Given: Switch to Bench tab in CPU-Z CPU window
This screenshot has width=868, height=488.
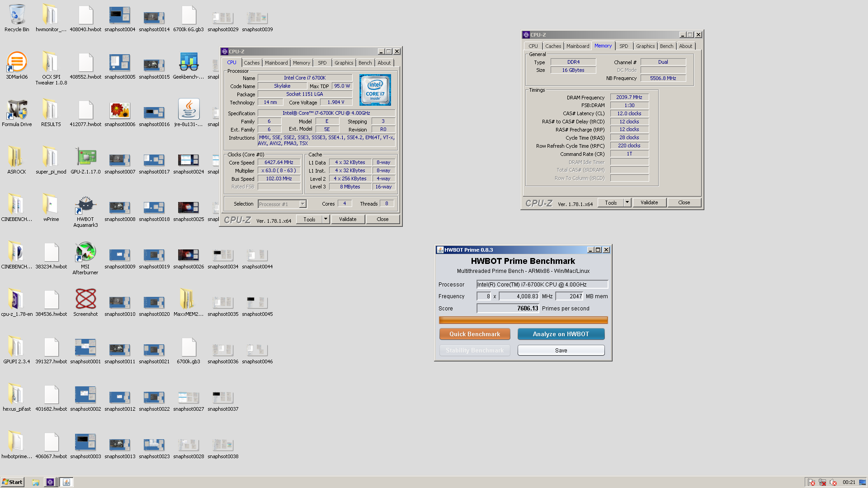Looking at the screenshot, I should (365, 63).
